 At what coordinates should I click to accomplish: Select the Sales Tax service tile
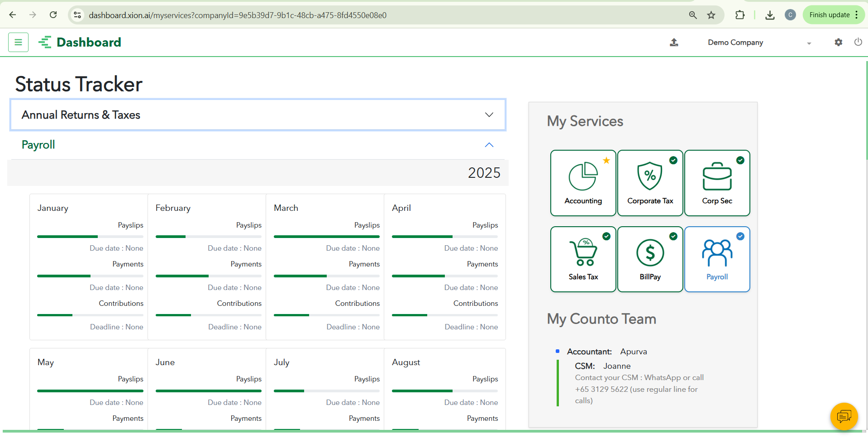coord(583,259)
